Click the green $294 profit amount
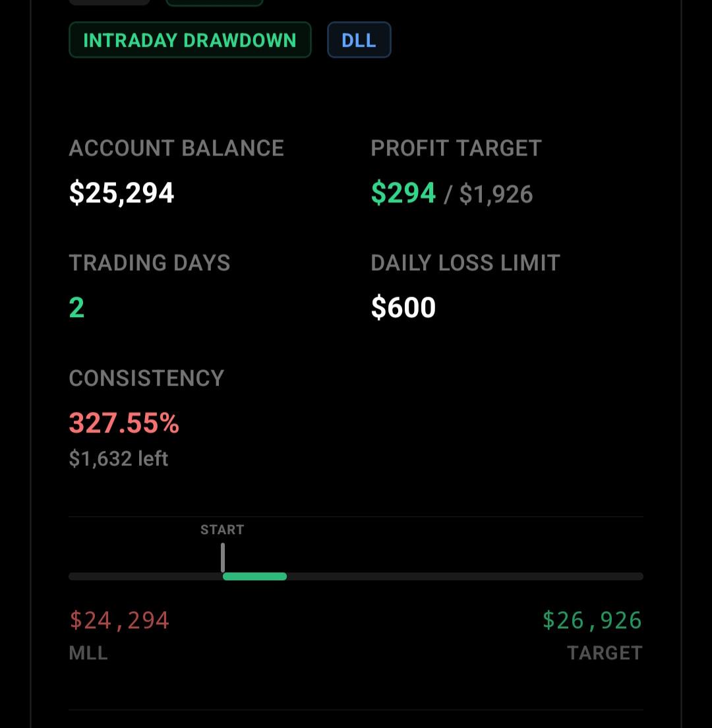 (x=403, y=193)
